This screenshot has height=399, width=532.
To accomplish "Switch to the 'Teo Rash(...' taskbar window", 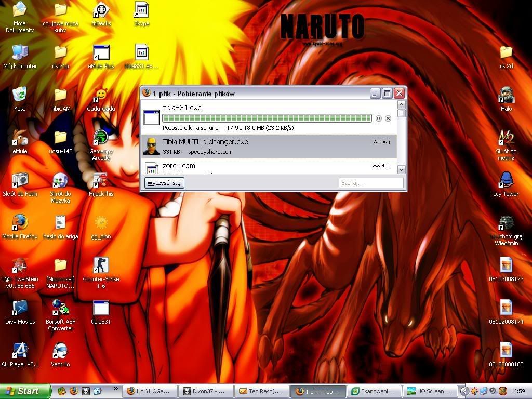I will (262, 392).
